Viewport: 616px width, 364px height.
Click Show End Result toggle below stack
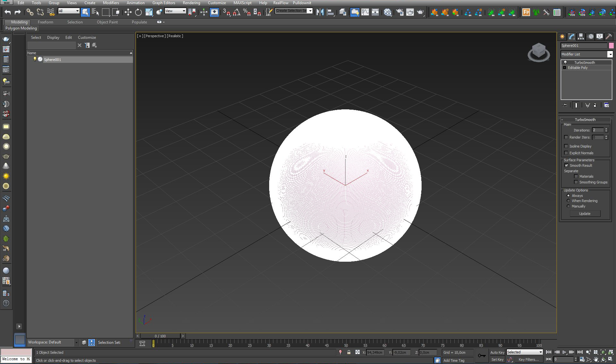(576, 105)
